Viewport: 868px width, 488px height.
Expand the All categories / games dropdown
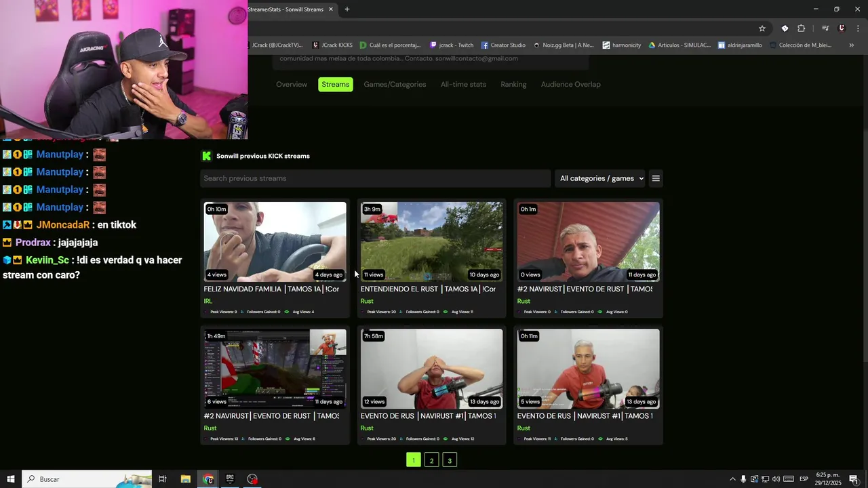tap(601, 178)
